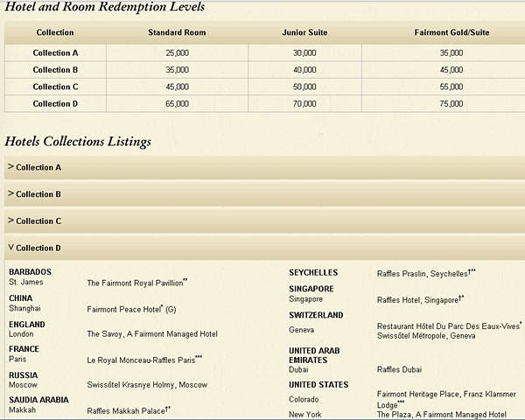Screen dimensions: 525x420
Task: Select the Collection B row label in table
Action: pos(55,70)
